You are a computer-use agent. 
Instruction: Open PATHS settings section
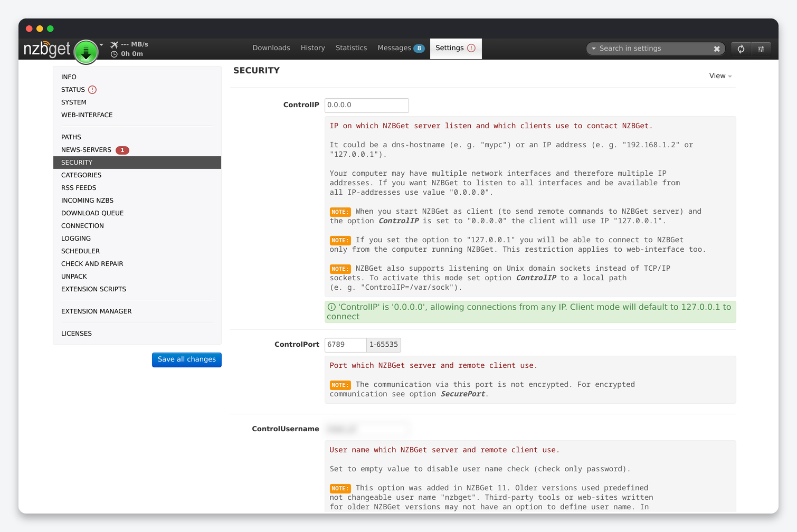coord(137,137)
